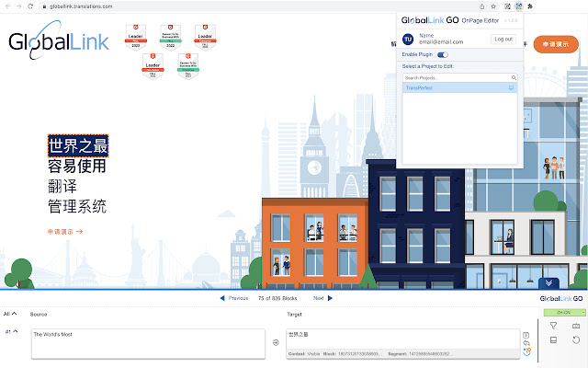588x368 pixels.
Task: Click the Easiest To Do Business With 2023 badge
Action: click(x=171, y=38)
